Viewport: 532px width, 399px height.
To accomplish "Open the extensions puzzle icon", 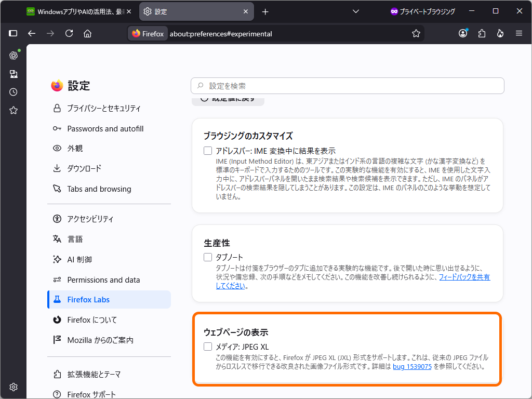I will (482, 33).
